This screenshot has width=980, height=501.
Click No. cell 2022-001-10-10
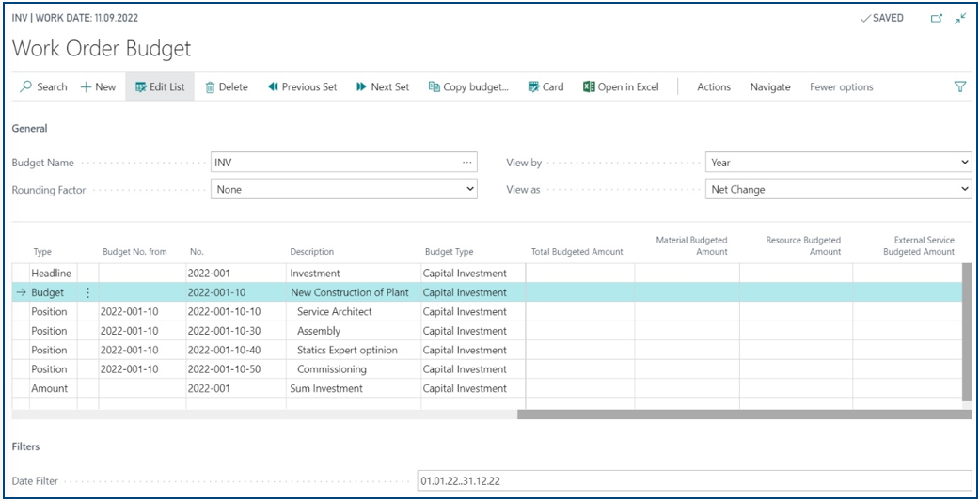pos(236,312)
